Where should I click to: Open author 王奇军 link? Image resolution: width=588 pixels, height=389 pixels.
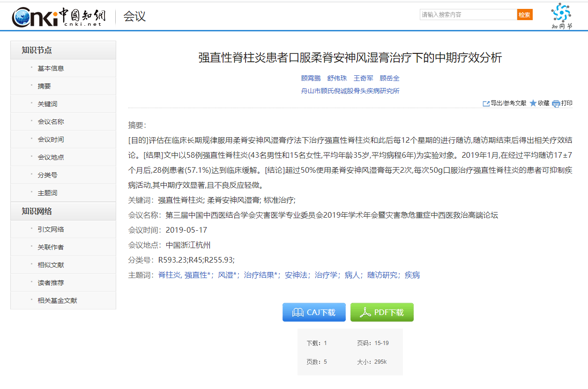363,78
